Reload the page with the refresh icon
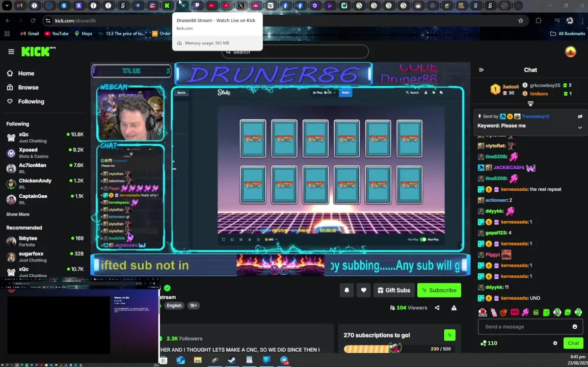588x367 pixels. point(33,20)
